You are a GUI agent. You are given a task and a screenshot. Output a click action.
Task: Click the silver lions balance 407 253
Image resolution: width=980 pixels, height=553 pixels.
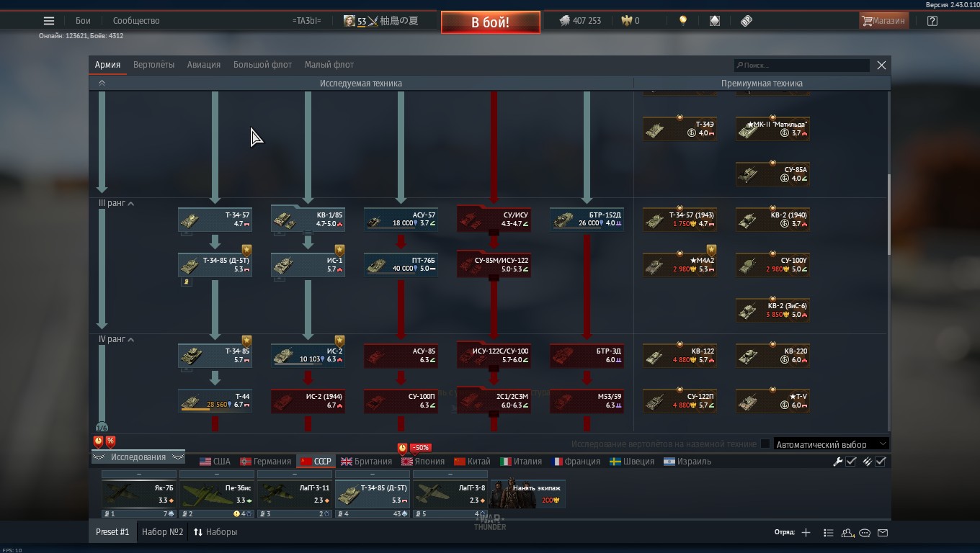(580, 21)
